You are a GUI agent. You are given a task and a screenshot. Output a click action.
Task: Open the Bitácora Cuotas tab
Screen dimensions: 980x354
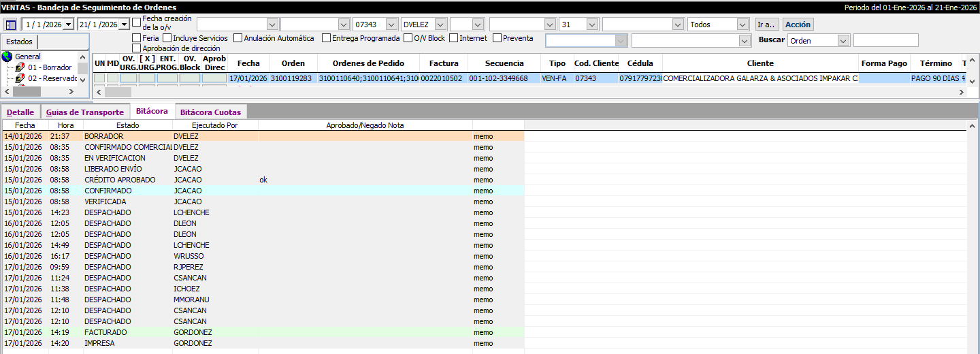point(210,112)
